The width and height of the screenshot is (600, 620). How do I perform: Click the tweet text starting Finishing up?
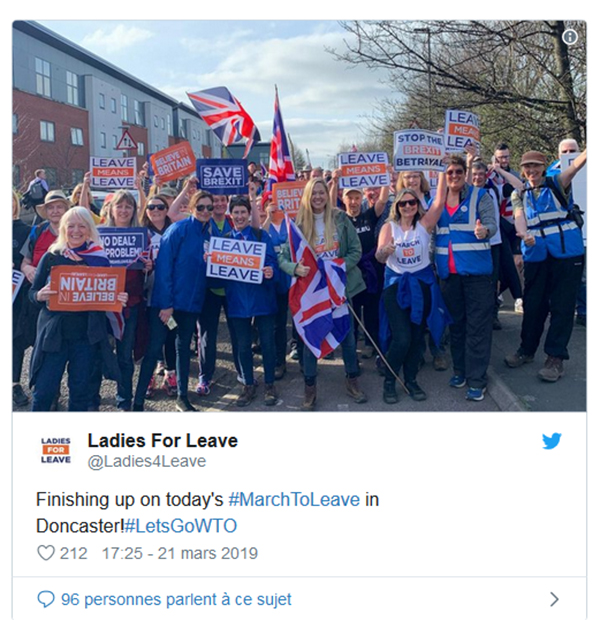click(x=208, y=513)
